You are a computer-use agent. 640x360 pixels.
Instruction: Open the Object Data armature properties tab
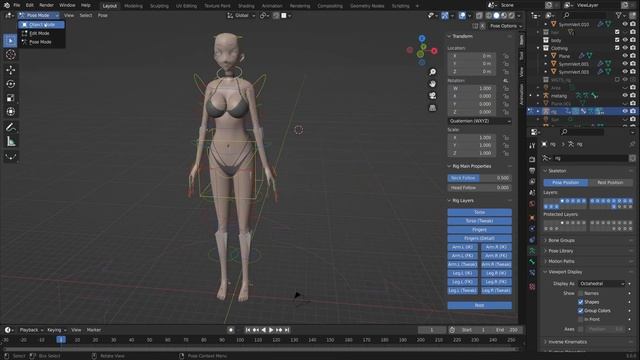pyautogui.click(x=532, y=251)
